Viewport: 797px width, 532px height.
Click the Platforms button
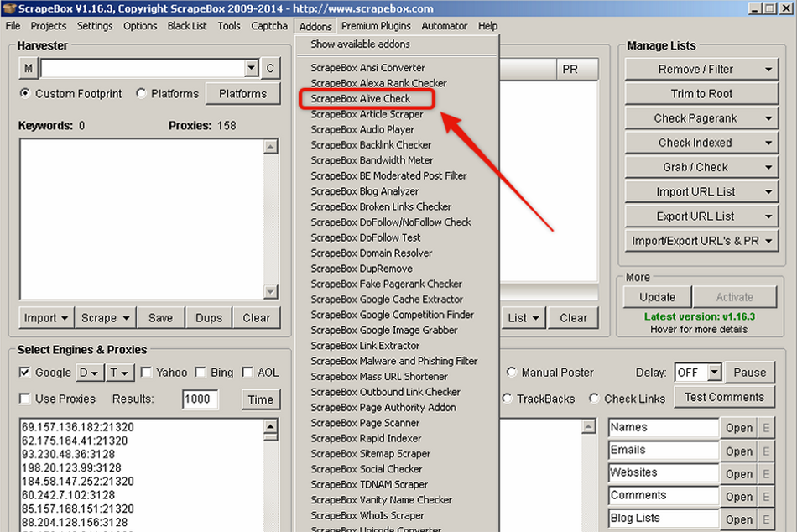pos(243,94)
